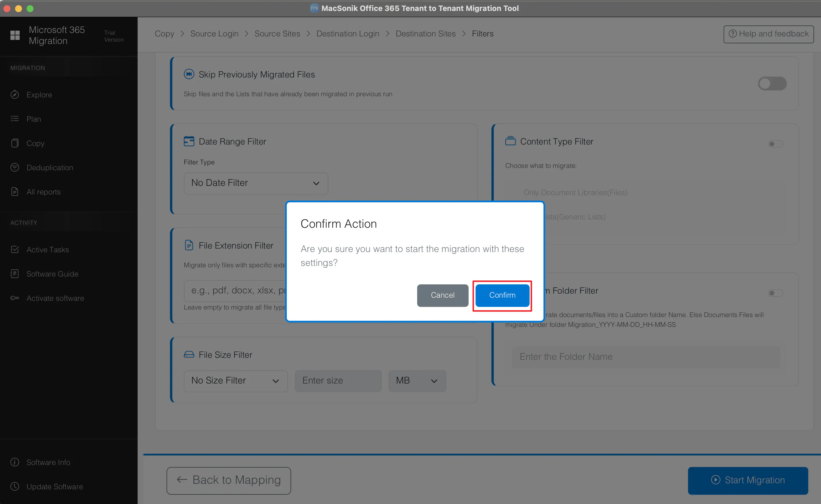Image resolution: width=821 pixels, height=504 pixels.
Task: Click the Copy sidebar icon
Action: click(15, 143)
